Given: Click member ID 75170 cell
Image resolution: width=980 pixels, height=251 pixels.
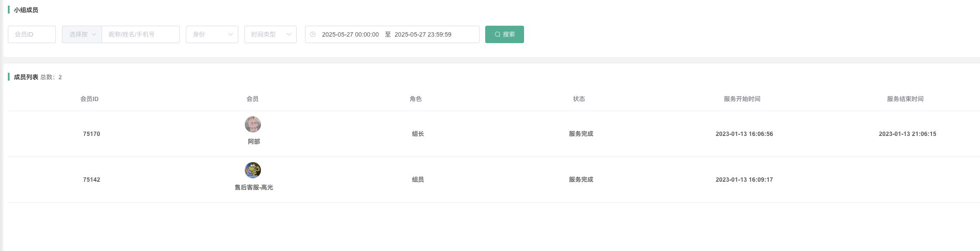Looking at the screenshot, I should pos(92,134).
